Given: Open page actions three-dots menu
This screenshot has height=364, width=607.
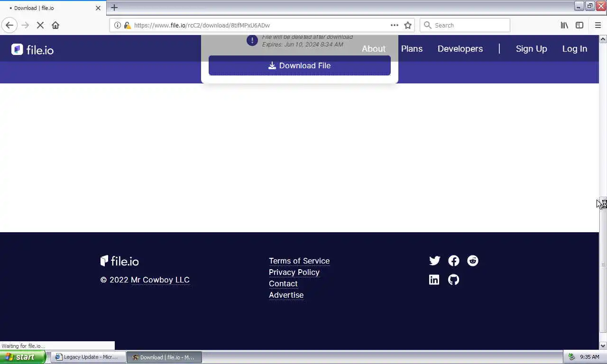Looking at the screenshot, I should point(395,25).
